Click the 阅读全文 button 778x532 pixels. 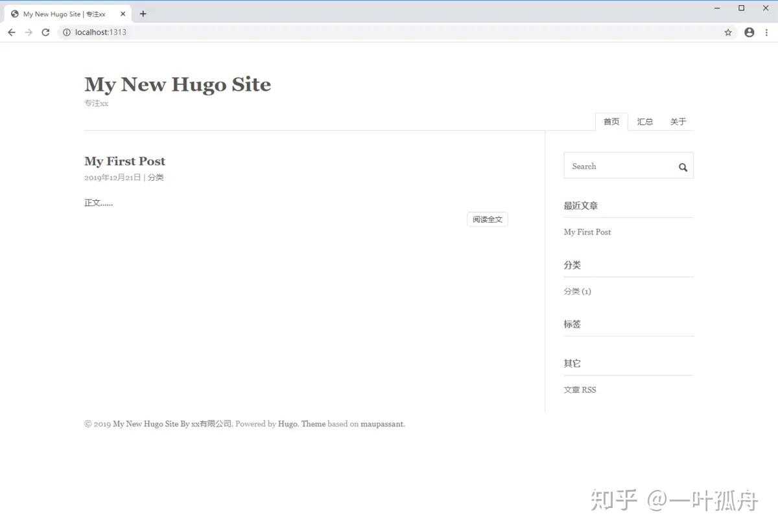(488, 220)
